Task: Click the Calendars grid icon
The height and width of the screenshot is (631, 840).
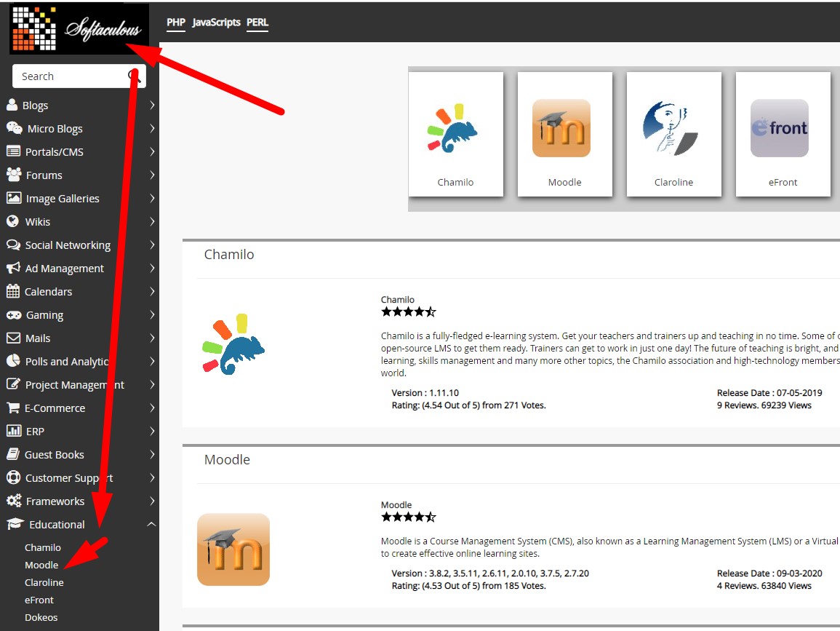Action: pos(13,291)
